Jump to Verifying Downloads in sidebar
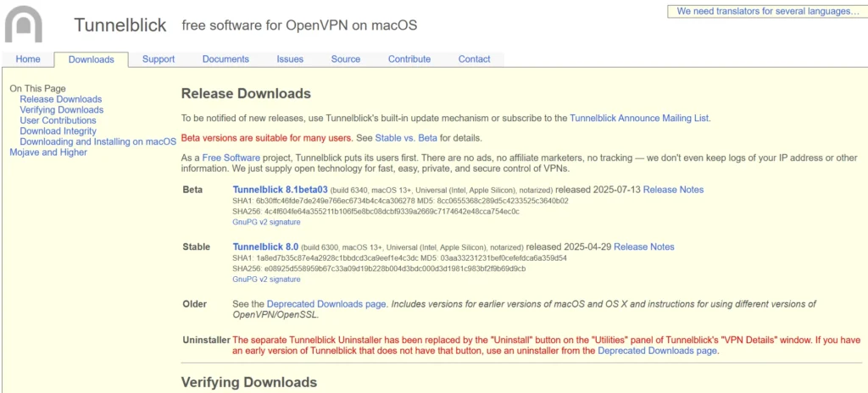The height and width of the screenshot is (393, 868). point(61,110)
